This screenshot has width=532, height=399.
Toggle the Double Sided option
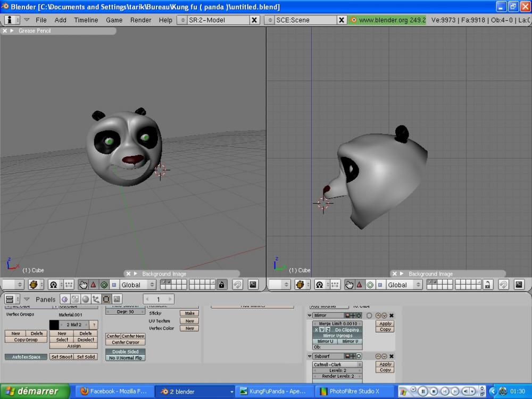(x=125, y=352)
